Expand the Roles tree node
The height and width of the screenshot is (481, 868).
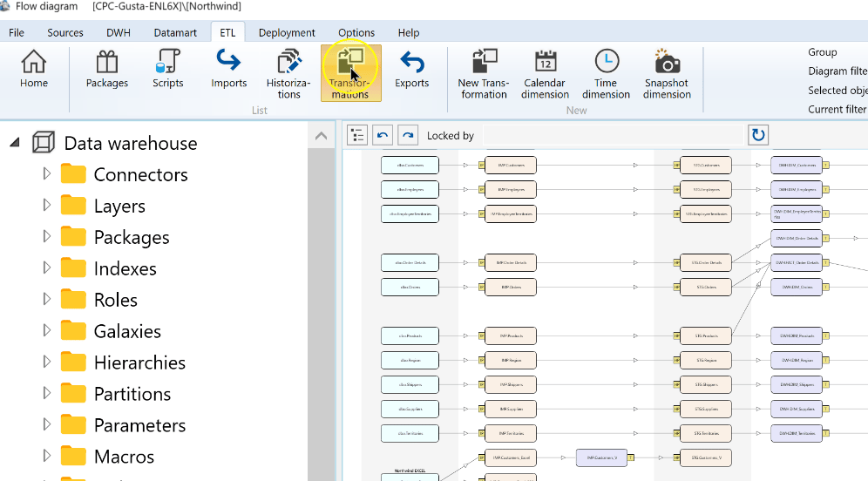click(46, 299)
